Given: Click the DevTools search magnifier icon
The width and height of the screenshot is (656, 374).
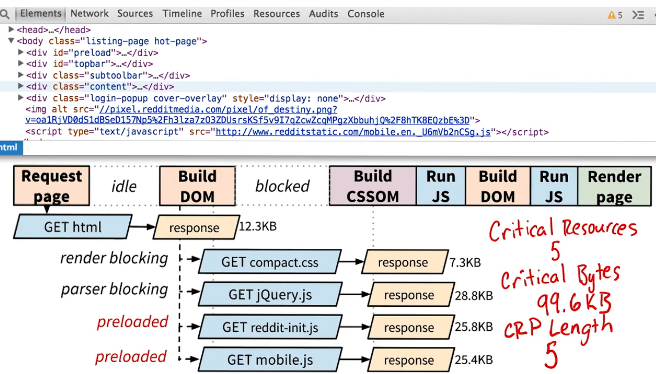Looking at the screenshot, I should point(5,14).
